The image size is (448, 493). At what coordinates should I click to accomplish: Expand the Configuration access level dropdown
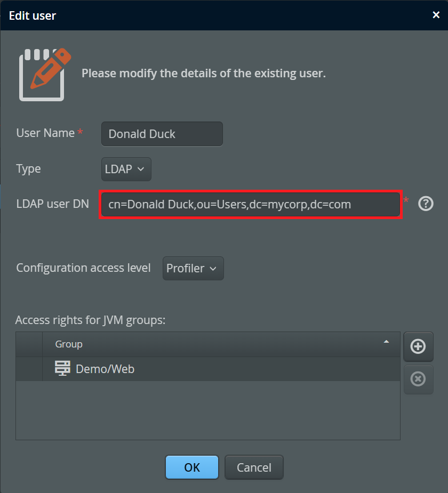[193, 269]
